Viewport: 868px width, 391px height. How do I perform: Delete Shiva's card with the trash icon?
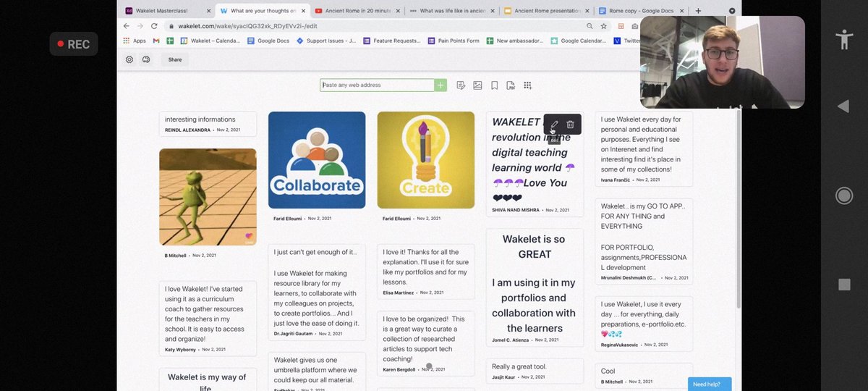coord(570,125)
